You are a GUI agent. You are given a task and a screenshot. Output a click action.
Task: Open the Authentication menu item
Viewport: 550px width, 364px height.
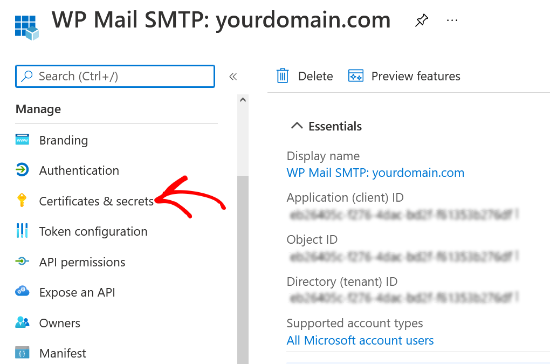(79, 170)
